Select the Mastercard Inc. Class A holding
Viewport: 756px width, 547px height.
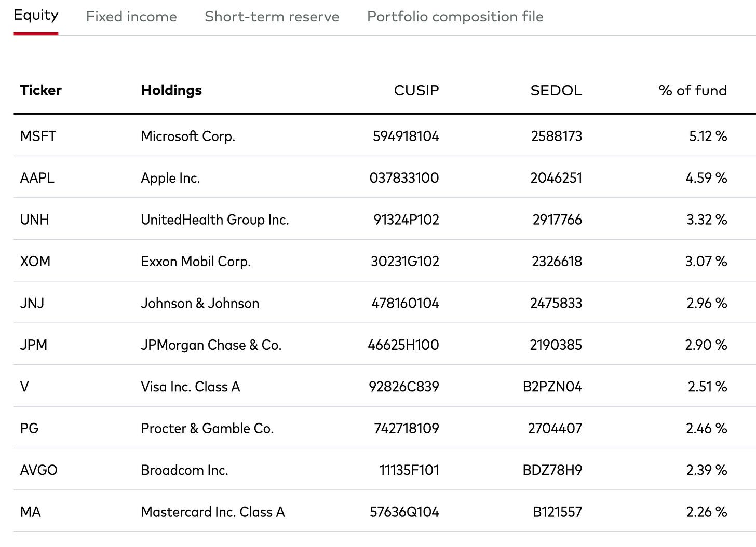pyautogui.click(x=212, y=512)
